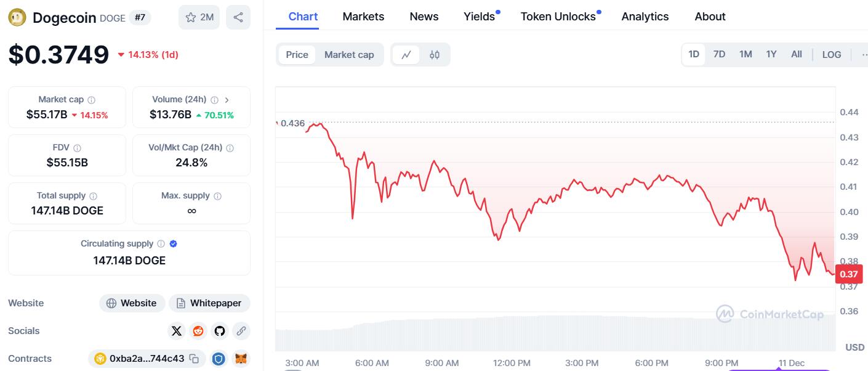
Task: Click the share icon beside Dogecoin
Action: pos(238,17)
